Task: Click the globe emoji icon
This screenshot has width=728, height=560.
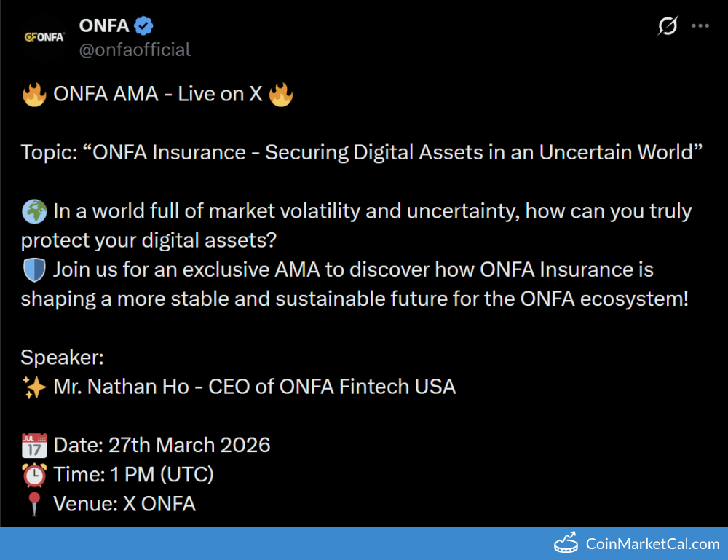Action: [x=34, y=212]
